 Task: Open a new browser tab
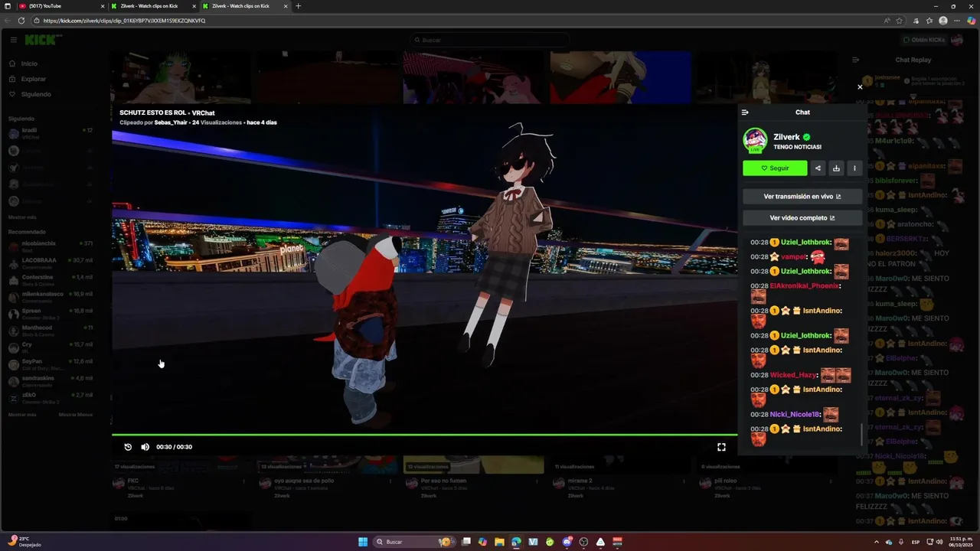coord(298,6)
